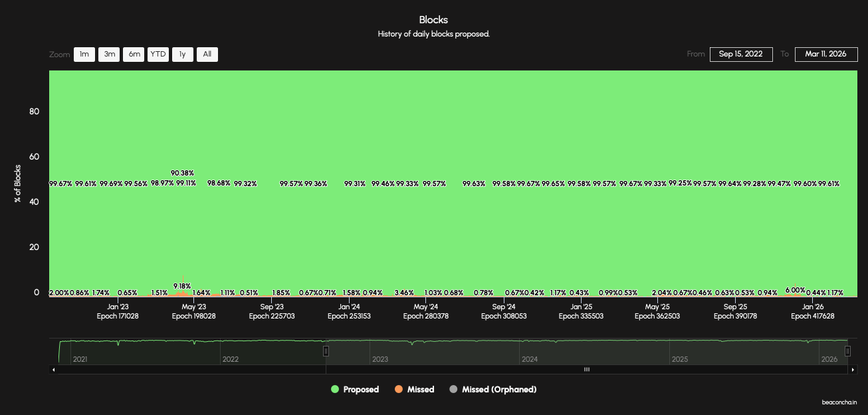This screenshot has height=415, width=868.
Task: Click the left navigator range handle
Action: coord(326,350)
